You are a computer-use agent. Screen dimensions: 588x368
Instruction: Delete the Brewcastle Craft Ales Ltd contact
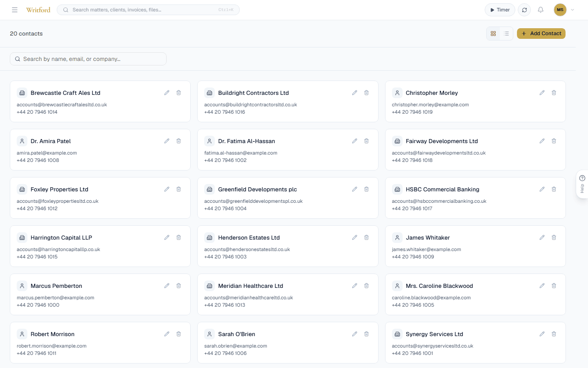coord(179,93)
